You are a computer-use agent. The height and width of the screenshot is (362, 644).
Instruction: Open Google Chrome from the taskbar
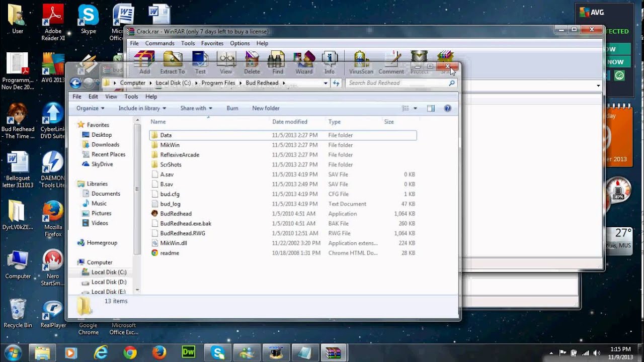pos(130,352)
